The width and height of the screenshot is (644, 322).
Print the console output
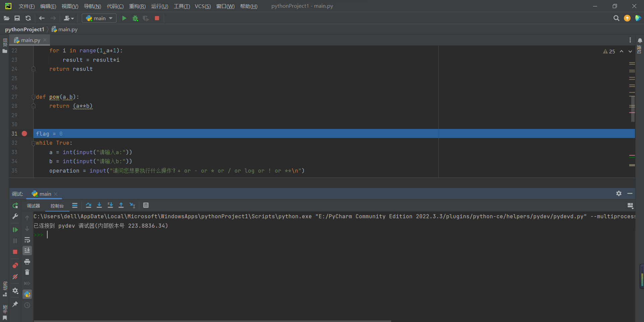coord(27,262)
